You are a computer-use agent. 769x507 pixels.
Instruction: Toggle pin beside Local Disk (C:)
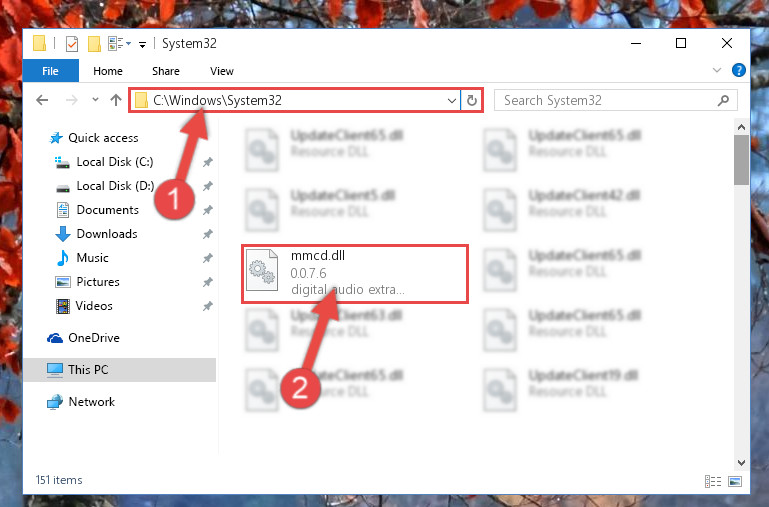click(x=207, y=162)
